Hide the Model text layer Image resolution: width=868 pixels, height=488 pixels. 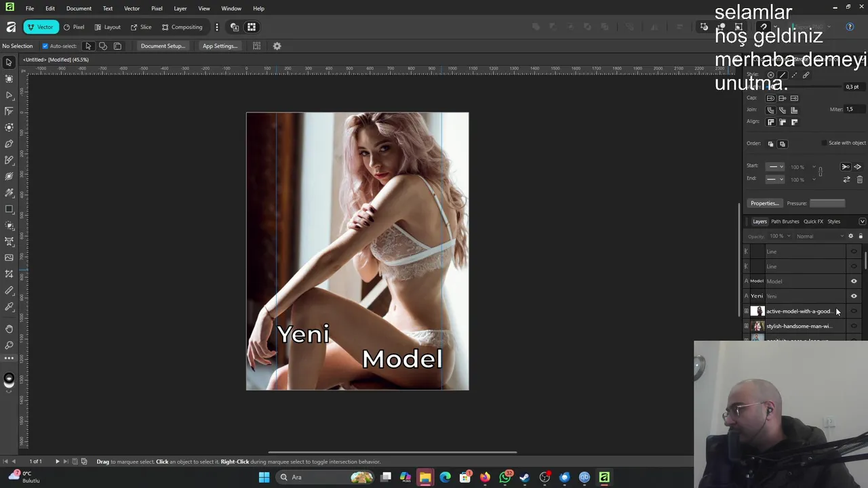coord(854,281)
